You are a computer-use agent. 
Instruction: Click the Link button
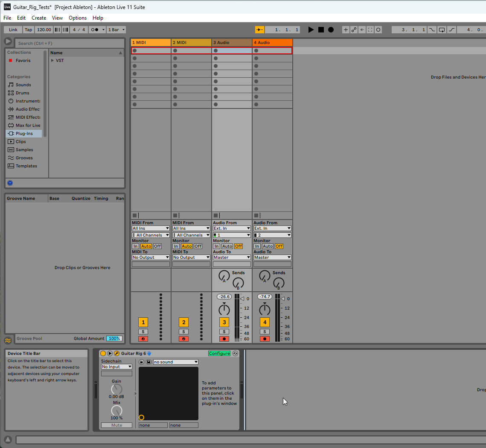click(x=13, y=30)
